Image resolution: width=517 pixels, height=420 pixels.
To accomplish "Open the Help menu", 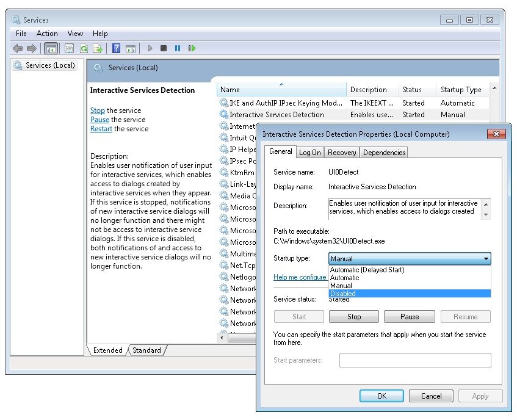I will pyautogui.click(x=100, y=34).
